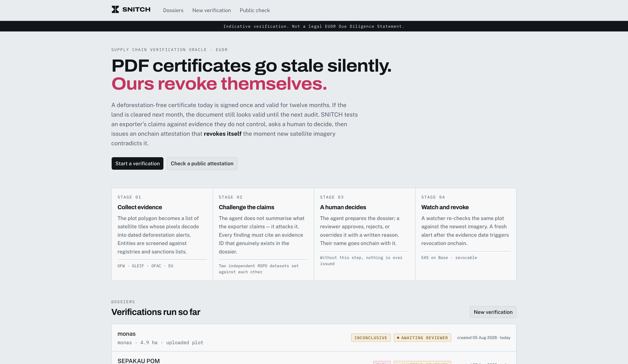Click the Start a verification button
Image resolution: width=628 pixels, height=364 pixels.
click(138, 164)
